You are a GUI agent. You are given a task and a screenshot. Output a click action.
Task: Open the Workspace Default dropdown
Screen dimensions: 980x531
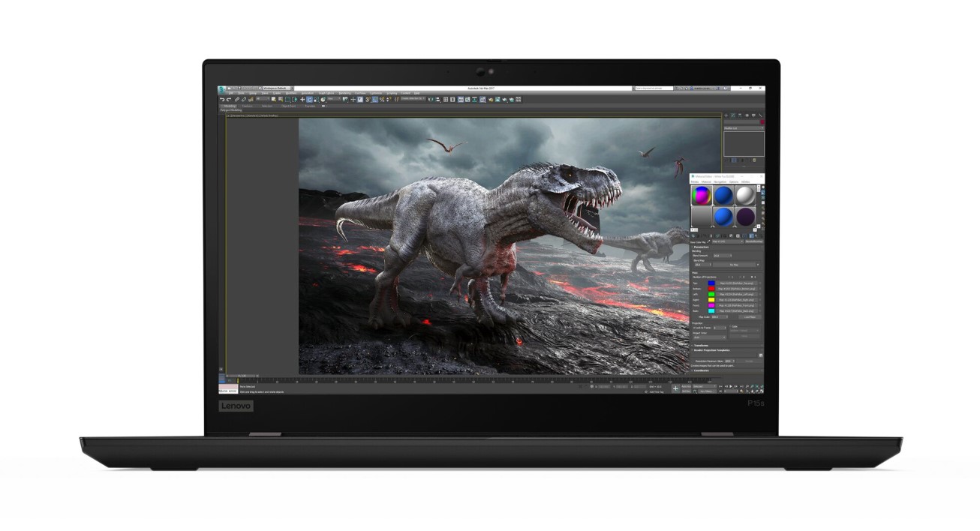pos(277,88)
